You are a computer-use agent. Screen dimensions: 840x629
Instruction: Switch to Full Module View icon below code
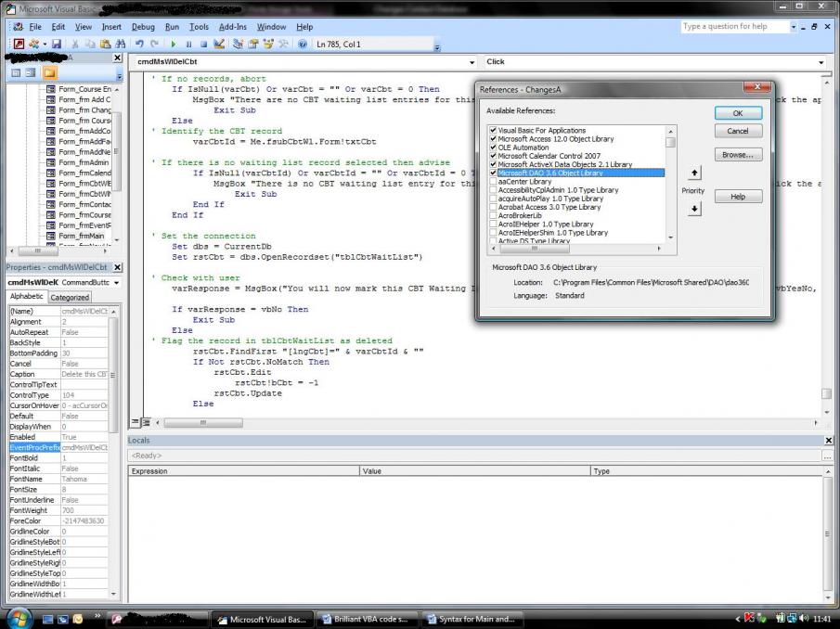pos(146,422)
